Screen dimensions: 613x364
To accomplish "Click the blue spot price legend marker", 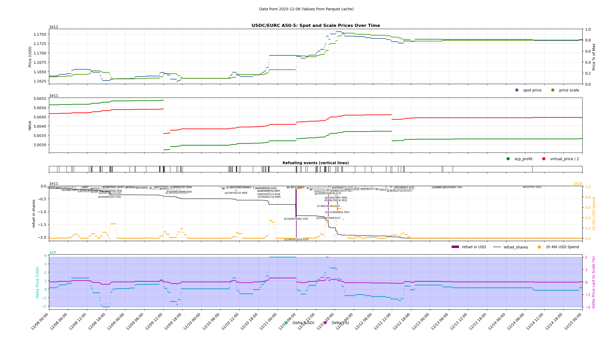I will pos(517,90).
